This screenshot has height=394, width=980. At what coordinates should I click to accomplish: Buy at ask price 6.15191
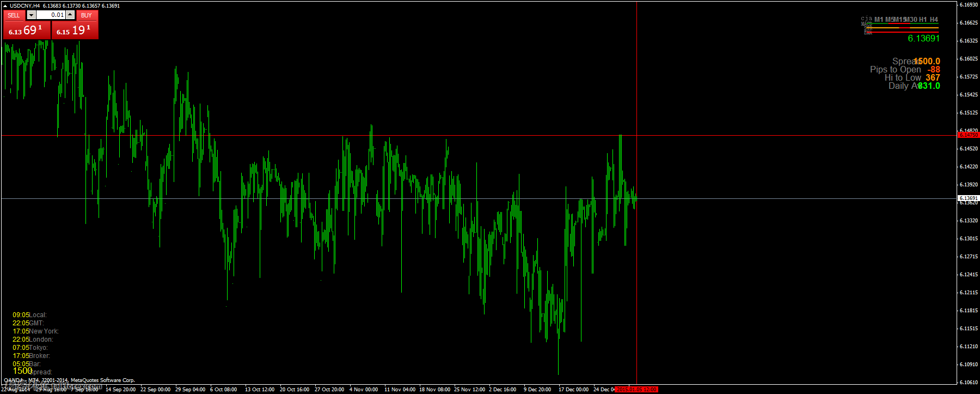pos(75,30)
